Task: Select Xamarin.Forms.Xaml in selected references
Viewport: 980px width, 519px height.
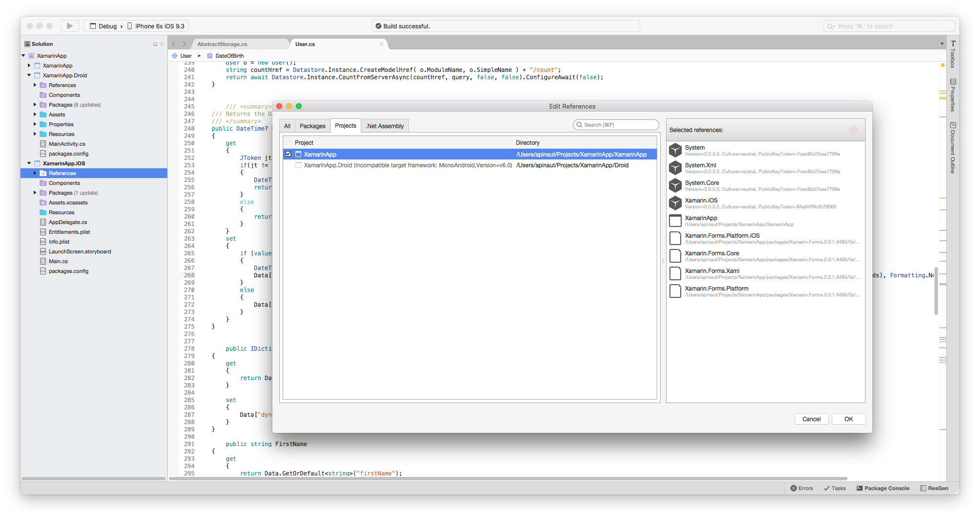Action: tap(765, 273)
